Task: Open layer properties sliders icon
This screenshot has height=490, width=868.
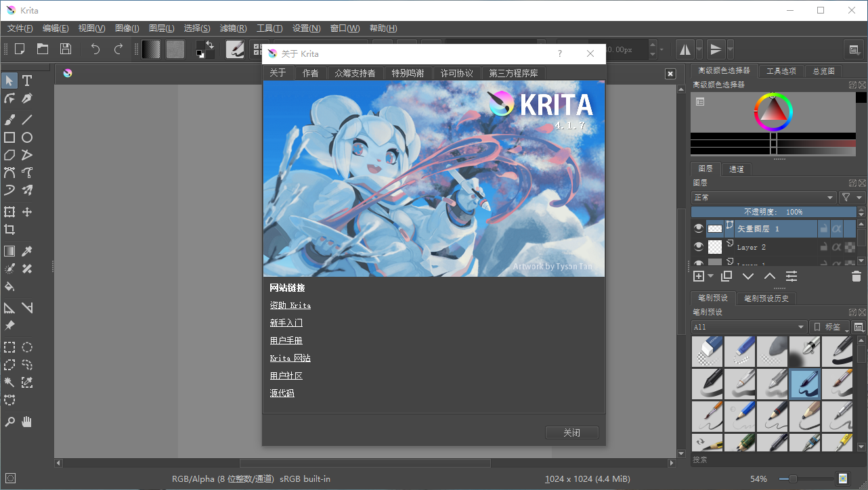Action: [x=791, y=276]
